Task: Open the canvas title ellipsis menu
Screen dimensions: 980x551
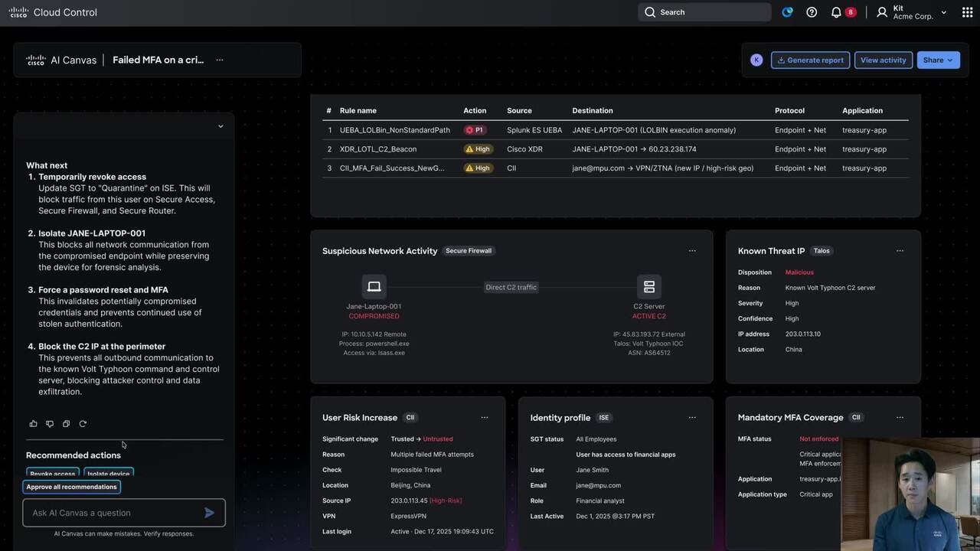Action: pos(220,60)
